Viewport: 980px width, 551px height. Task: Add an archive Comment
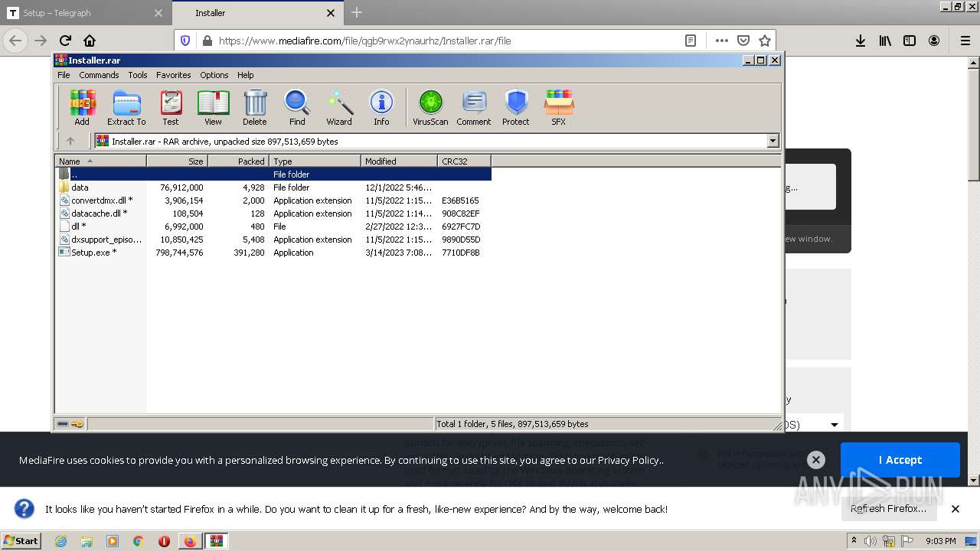(474, 107)
